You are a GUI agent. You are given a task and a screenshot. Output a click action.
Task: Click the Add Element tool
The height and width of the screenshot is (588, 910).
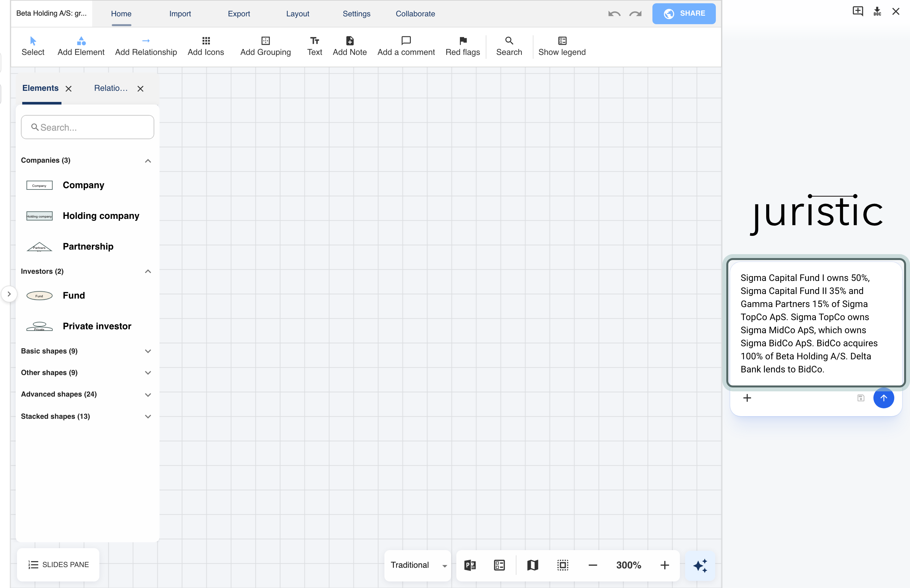(81, 46)
